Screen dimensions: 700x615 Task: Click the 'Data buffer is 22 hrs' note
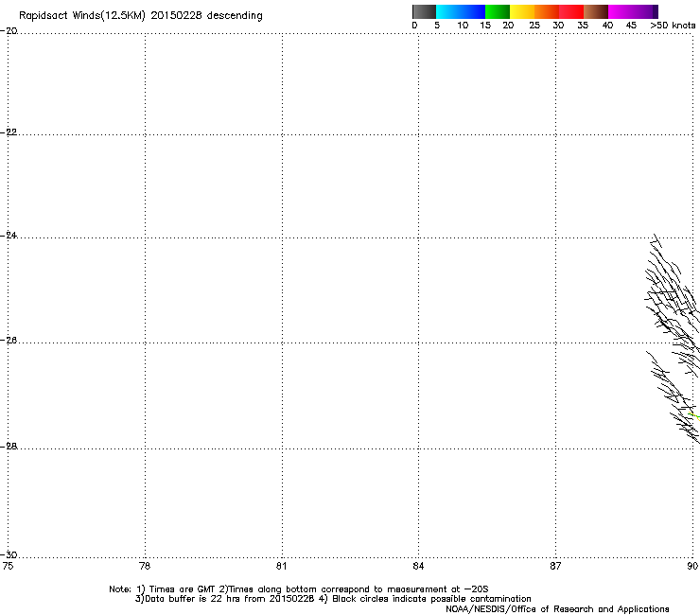point(333,599)
